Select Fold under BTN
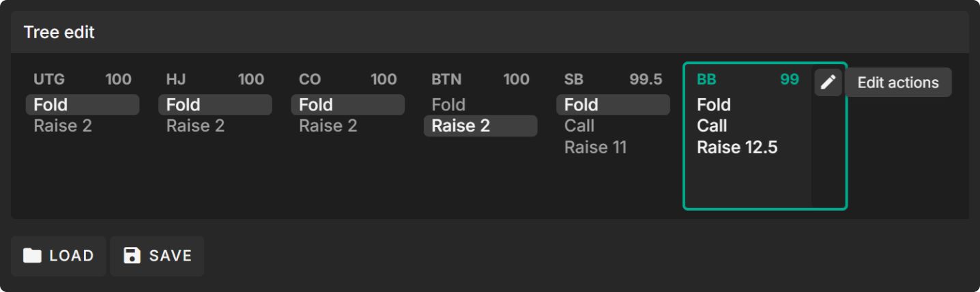 [x=448, y=105]
